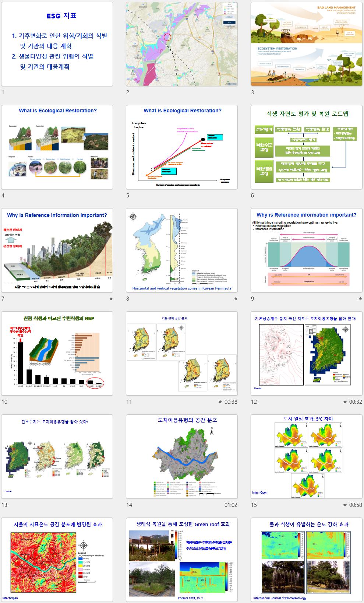The width and height of the screenshot is (364, 603).
Task: Click the transition star icon under slide 9
Action: click(360, 299)
